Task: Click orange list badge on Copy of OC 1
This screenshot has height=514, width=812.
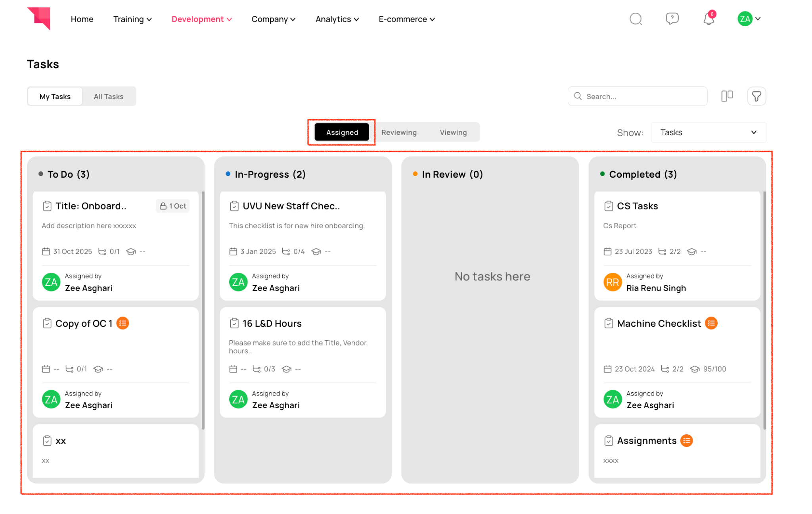Action: tap(123, 323)
